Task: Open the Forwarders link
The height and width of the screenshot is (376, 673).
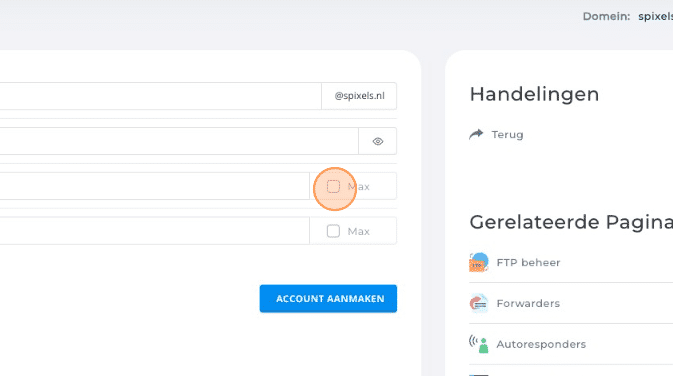Action: [x=528, y=303]
